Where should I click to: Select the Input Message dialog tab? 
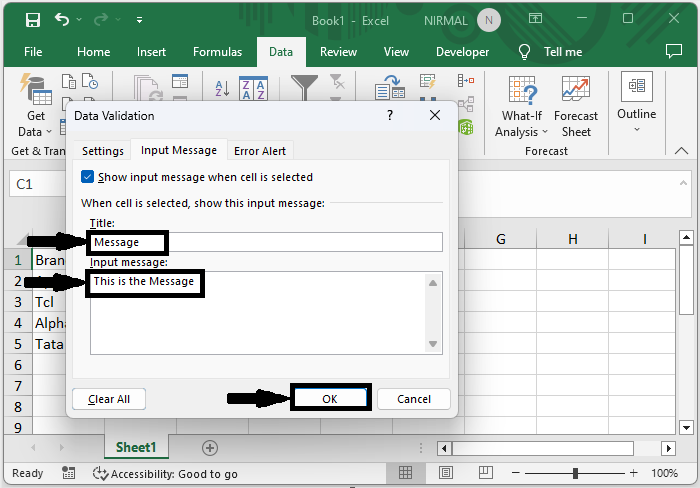point(179,150)
